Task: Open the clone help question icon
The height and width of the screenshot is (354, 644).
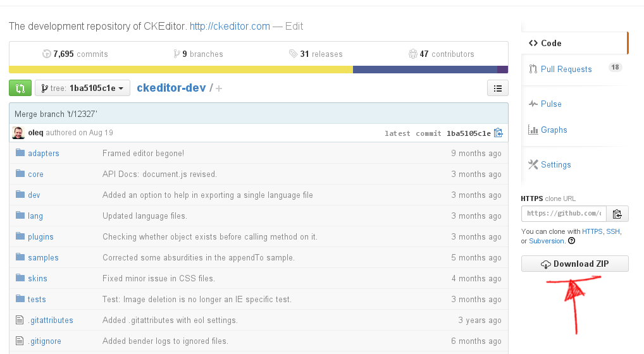Action: click(571, 241)
